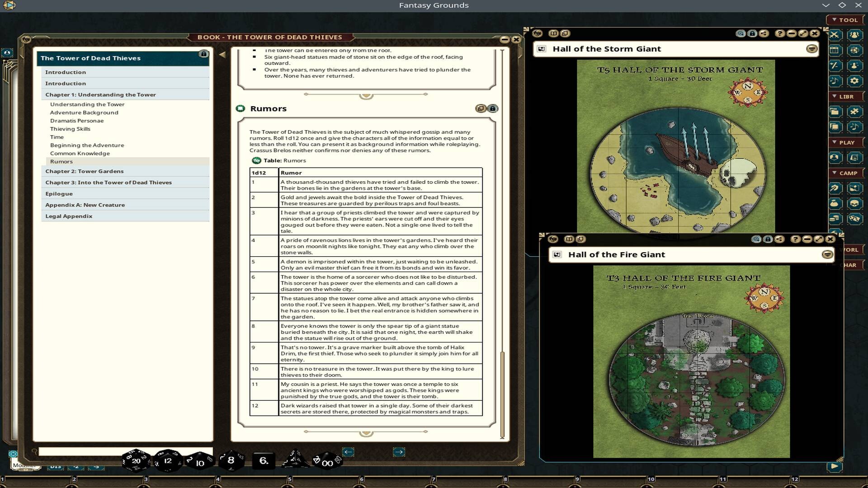868x488 pixels.
Task: Open 'Appendix A: New Creature' from the contents list
Action: pos(85,205)
